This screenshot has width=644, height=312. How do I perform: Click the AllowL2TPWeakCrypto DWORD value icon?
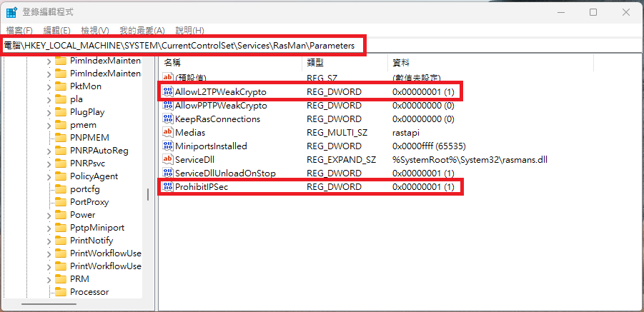point(167,92)
